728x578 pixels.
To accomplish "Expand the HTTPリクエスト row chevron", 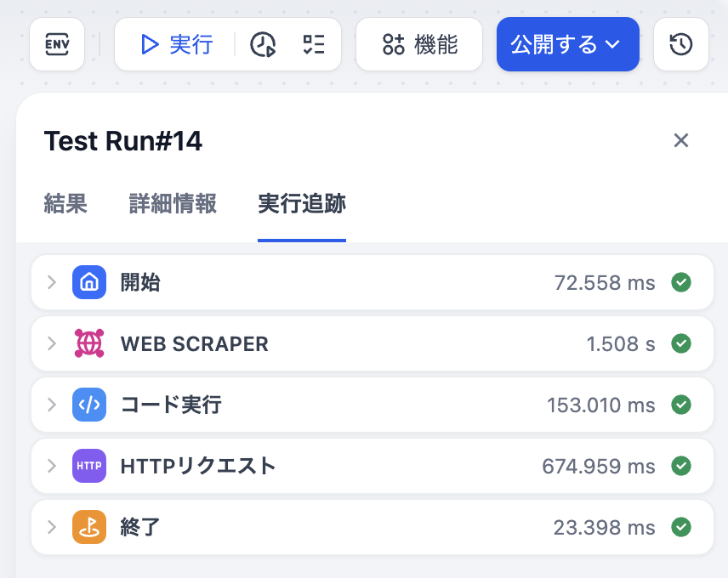I will pos(52,466).
